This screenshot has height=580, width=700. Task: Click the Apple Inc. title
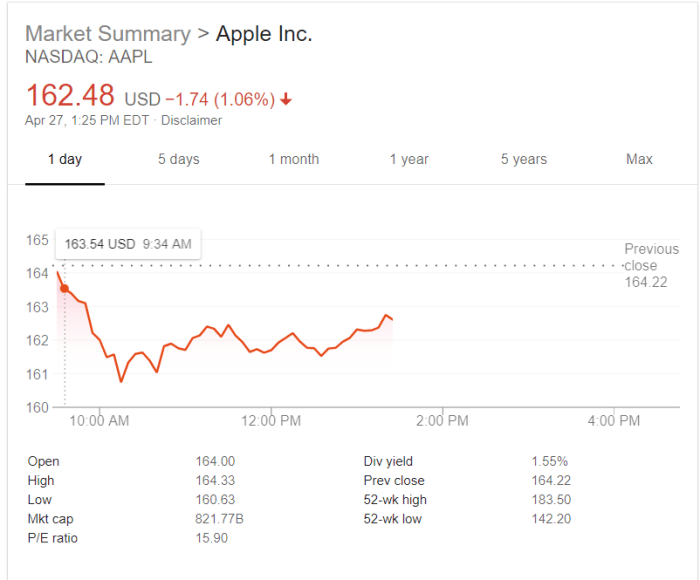pyautogui.click(x=264, y=34)
